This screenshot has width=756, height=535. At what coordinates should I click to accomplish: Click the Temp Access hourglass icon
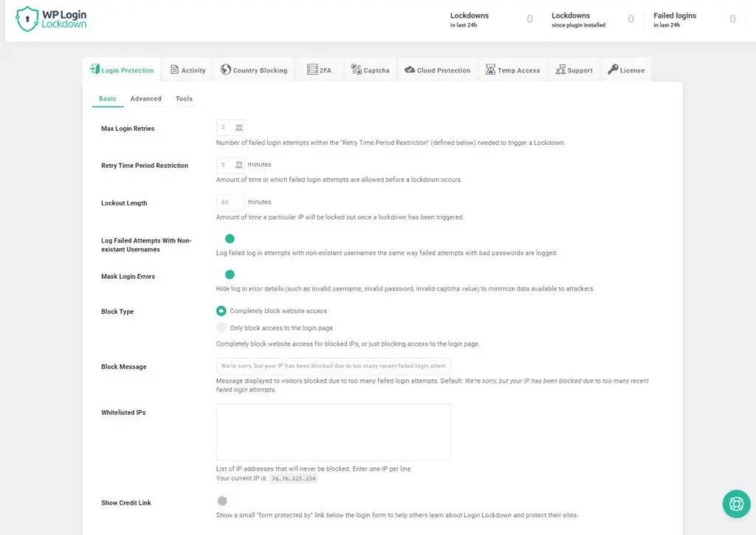tap(491, 69)
